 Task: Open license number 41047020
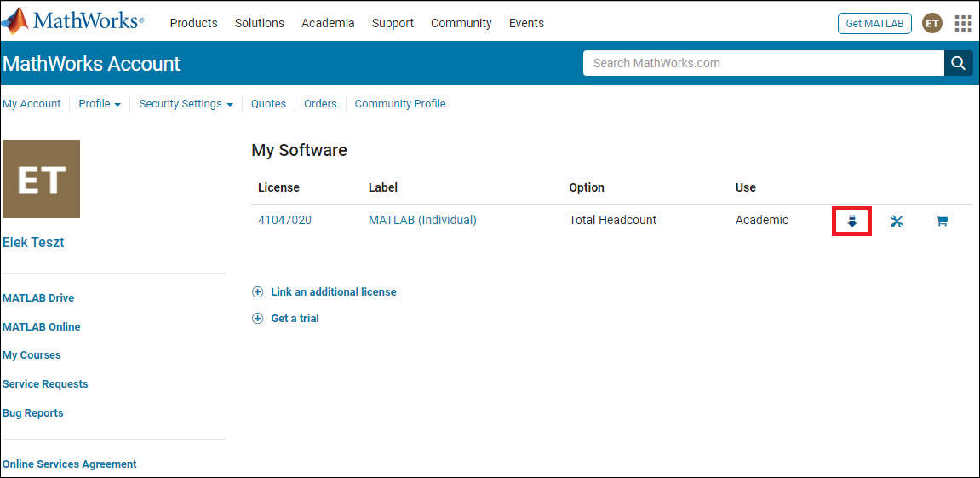[284, 220]
